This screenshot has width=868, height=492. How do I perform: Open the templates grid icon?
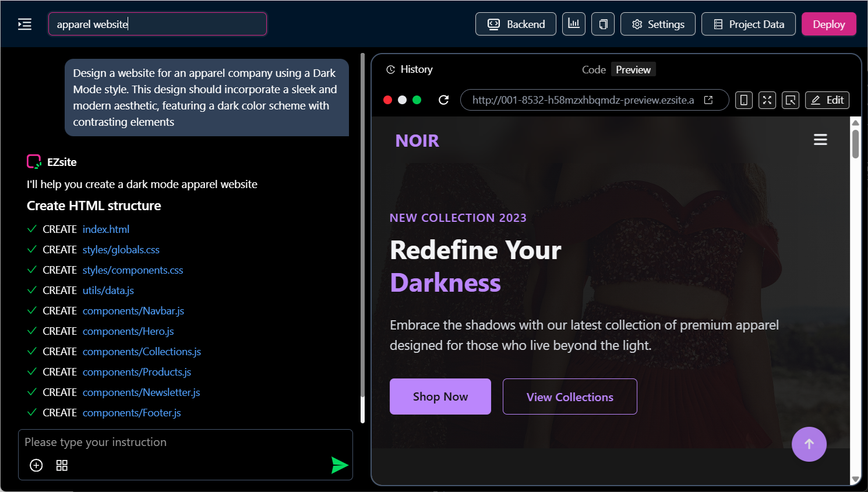coord(62,465)
